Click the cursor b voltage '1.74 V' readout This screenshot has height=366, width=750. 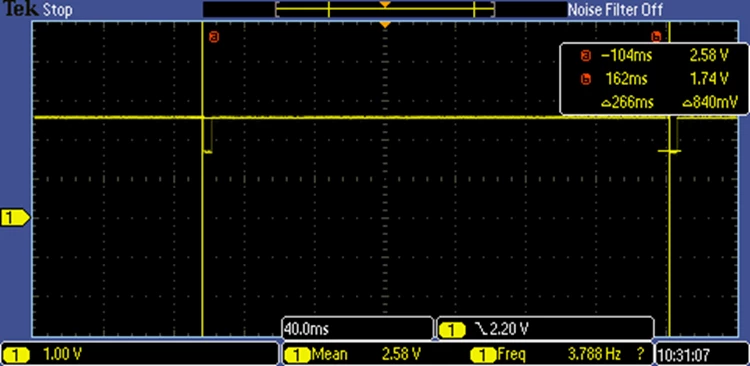click(710, 79)
